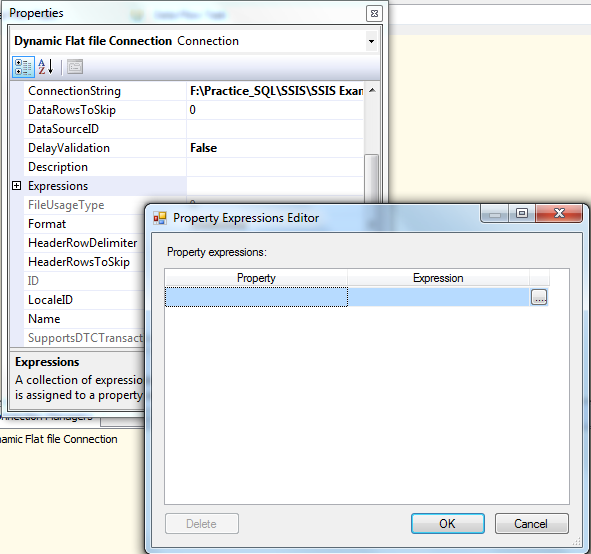Select the HeaderRowDelimiter property
The height and width of the screenshot is (554, 591).
click(x=84, y=243)
